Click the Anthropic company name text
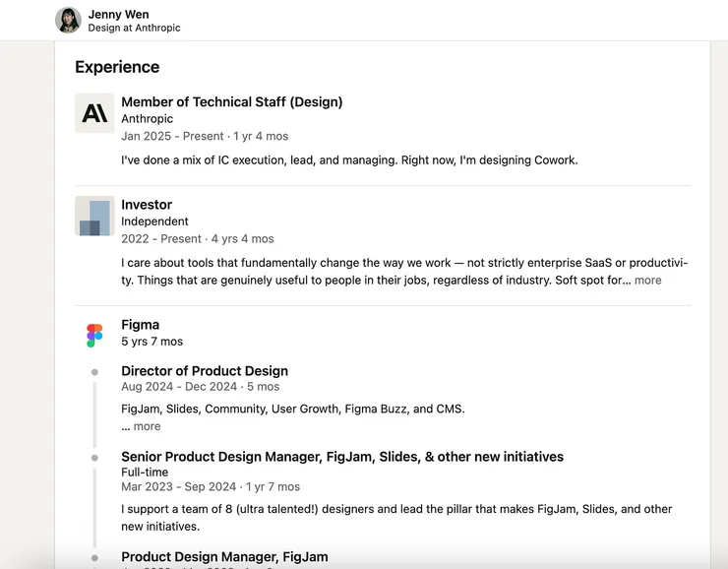The image size is (728, 569). [x=147, y=119]
